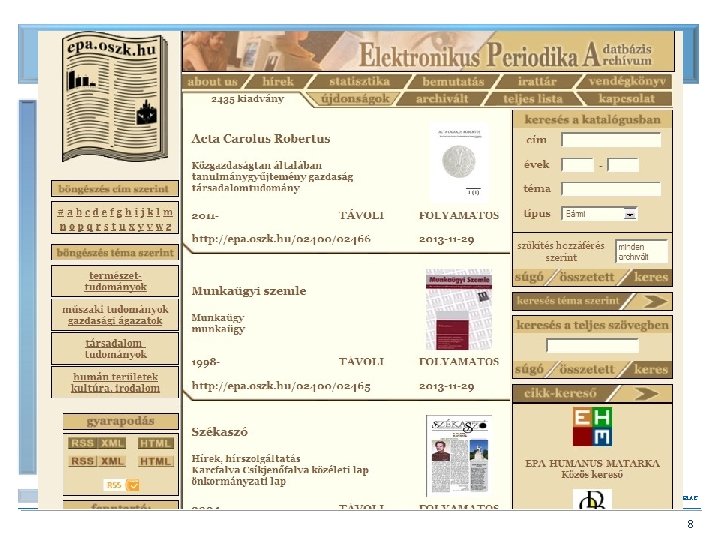720x540 pixels.
Task: Click the évek start year field
Action: tap(577, 165)
